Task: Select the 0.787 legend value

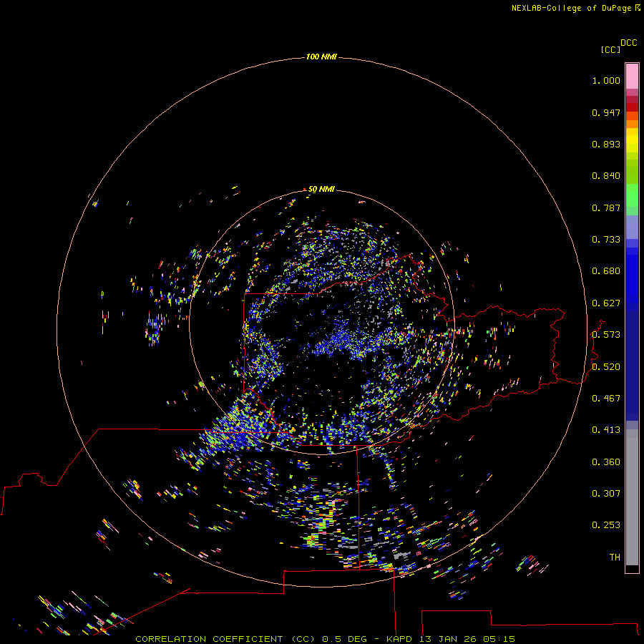Action: [x=606, y=208]
